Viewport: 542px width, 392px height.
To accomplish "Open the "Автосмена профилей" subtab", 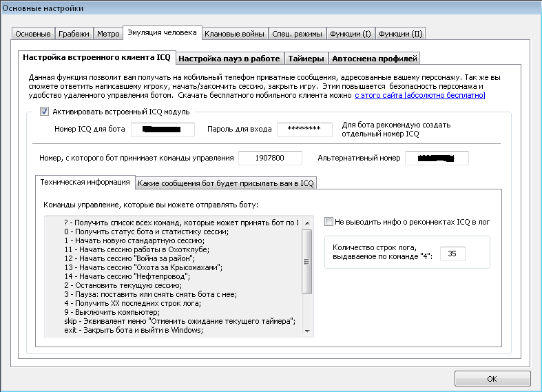I will [375, 59].
